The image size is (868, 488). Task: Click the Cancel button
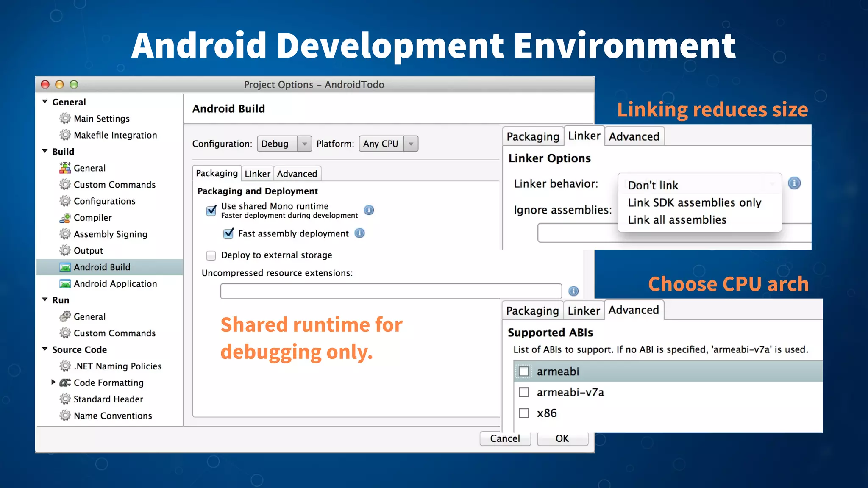click(505, 438)
